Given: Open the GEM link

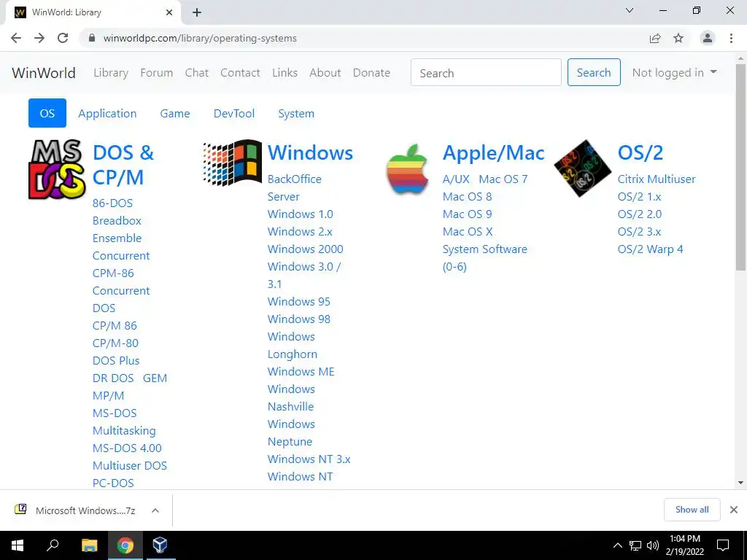Looking at the screenshot, I should (x=155, y=378).
